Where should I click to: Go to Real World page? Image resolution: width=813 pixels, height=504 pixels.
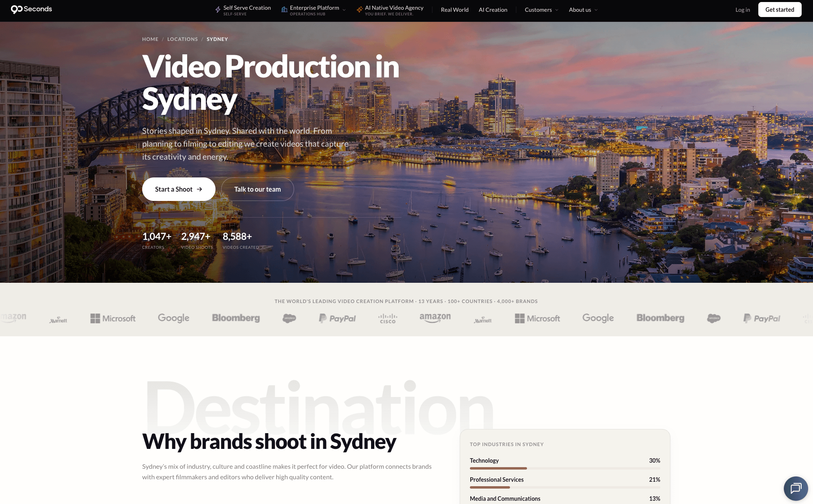pos(455,10)
